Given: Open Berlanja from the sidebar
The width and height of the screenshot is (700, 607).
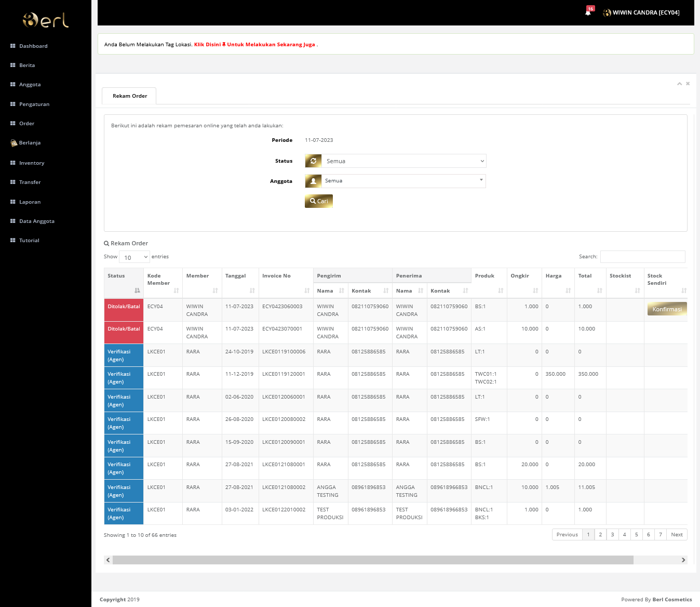Looking at the screenshot, I should tap(30, 143).
